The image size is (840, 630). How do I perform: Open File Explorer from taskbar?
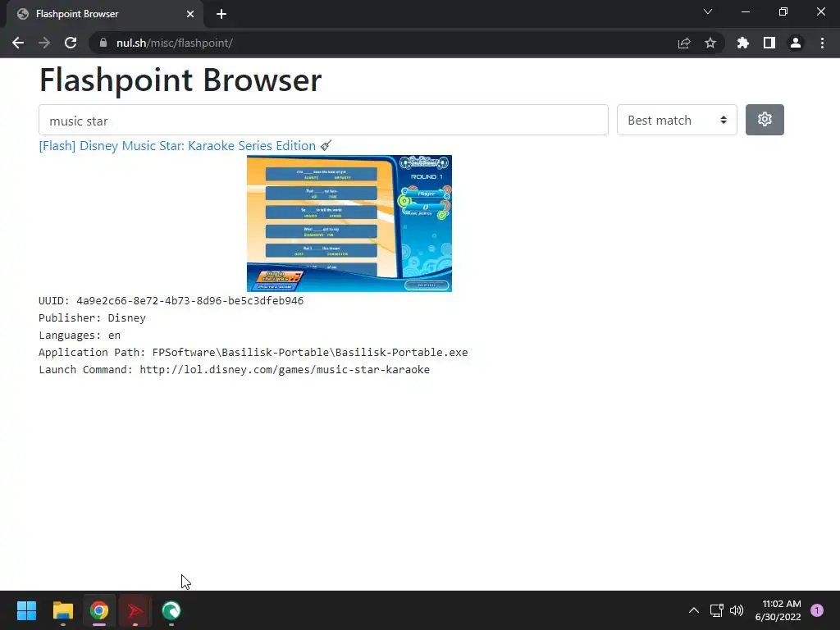[x=62, y=610]
